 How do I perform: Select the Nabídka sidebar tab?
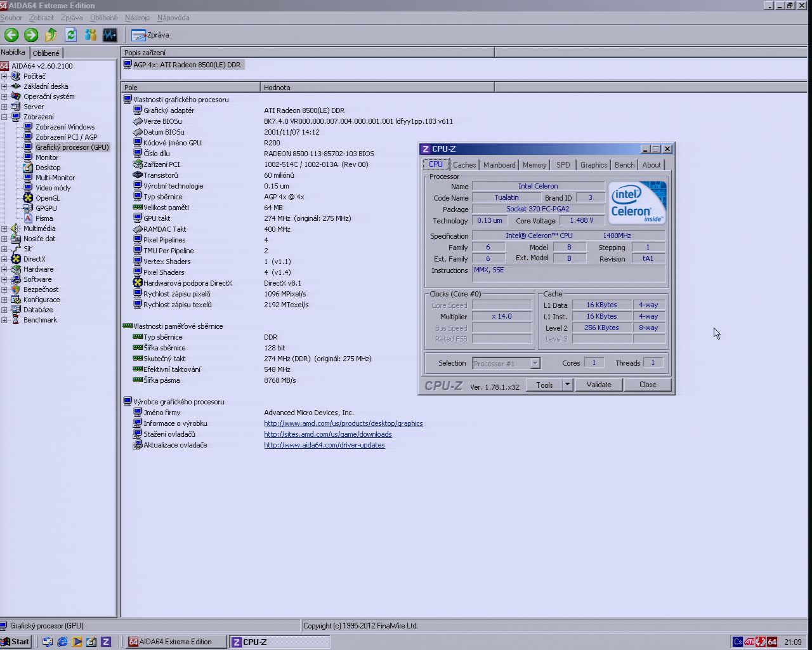pyautogui.click(x=13, y=52)
